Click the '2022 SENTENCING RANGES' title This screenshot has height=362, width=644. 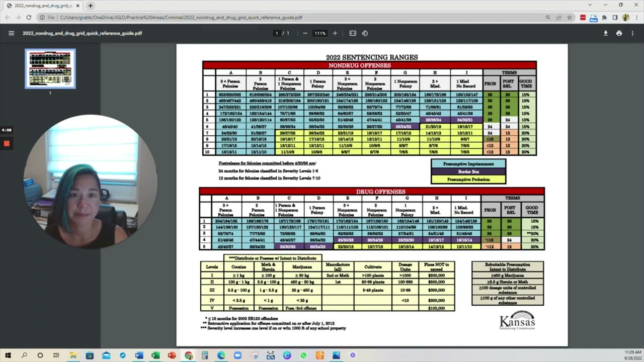pyautogui.click(x=372, y=57)
